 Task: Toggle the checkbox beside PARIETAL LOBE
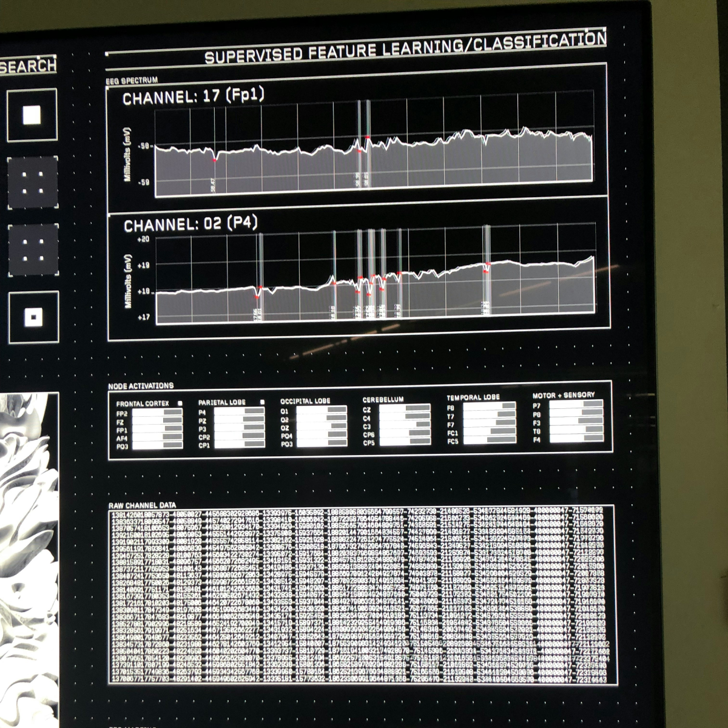pyautogui.click(x=261, y=401)
